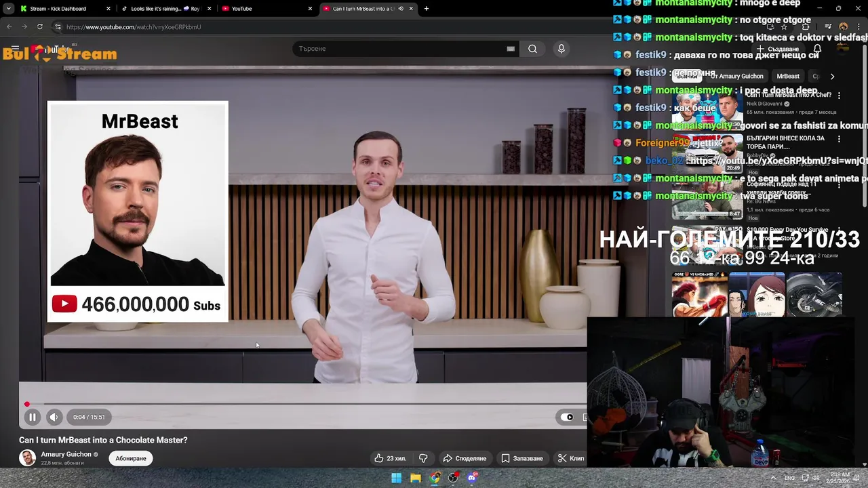Open a new browser tab with plus

point(426,9)
